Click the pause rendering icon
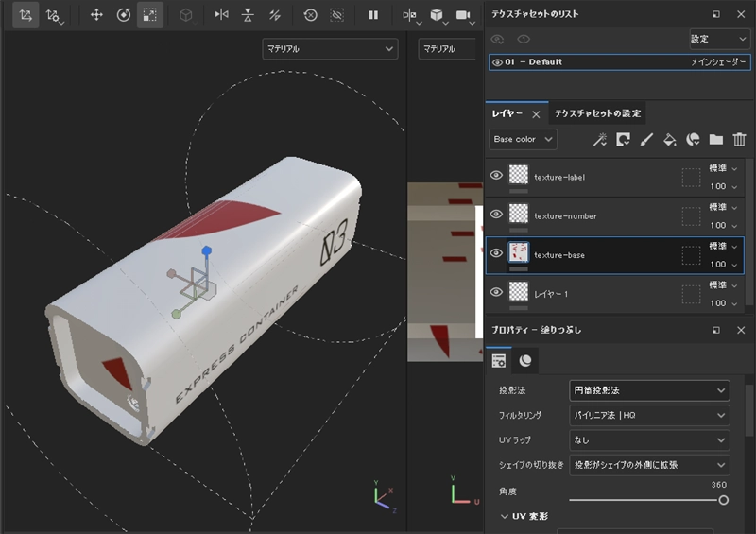This screenshot has height=534, width=756. [x=373, y=15]
